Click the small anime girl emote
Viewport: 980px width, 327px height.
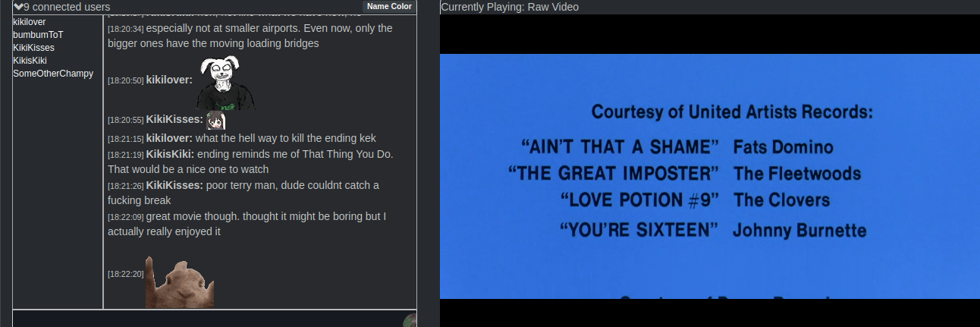(216, 120)
